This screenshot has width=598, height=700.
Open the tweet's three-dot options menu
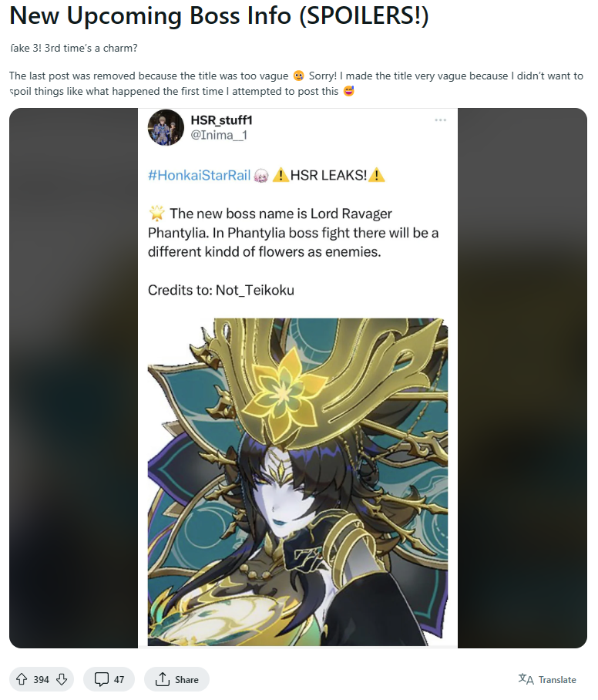pyautogui.click(x=441, y=120)
